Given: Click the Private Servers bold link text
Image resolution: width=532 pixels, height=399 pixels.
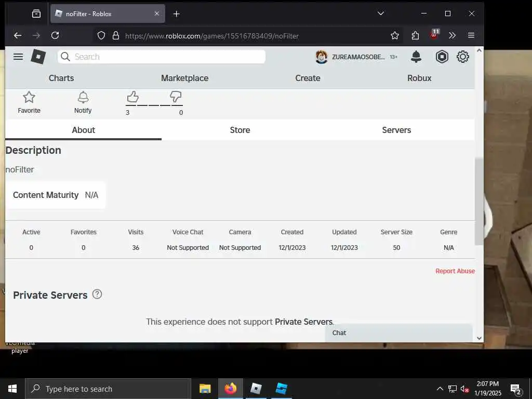Looking at the screenshot, I should point(303,322).
